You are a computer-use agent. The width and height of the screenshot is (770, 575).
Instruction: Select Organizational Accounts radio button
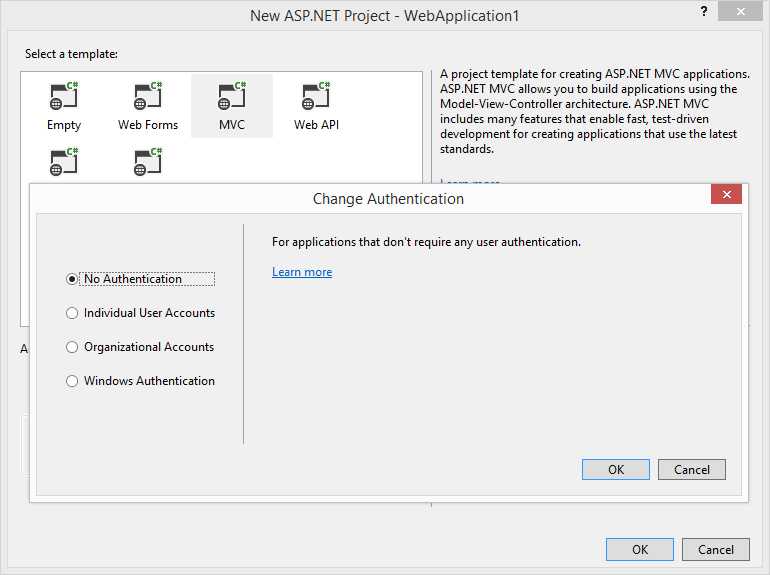(72, 347)
